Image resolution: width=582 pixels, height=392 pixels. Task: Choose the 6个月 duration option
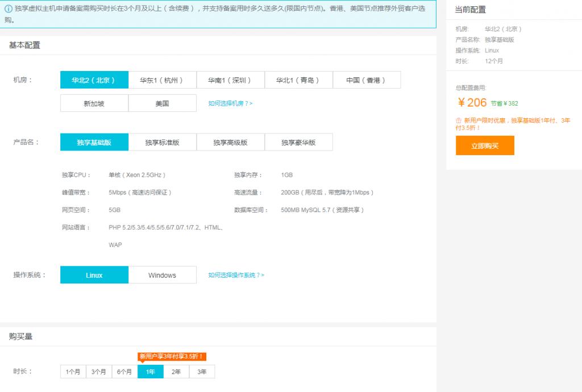tap(124, 372)
